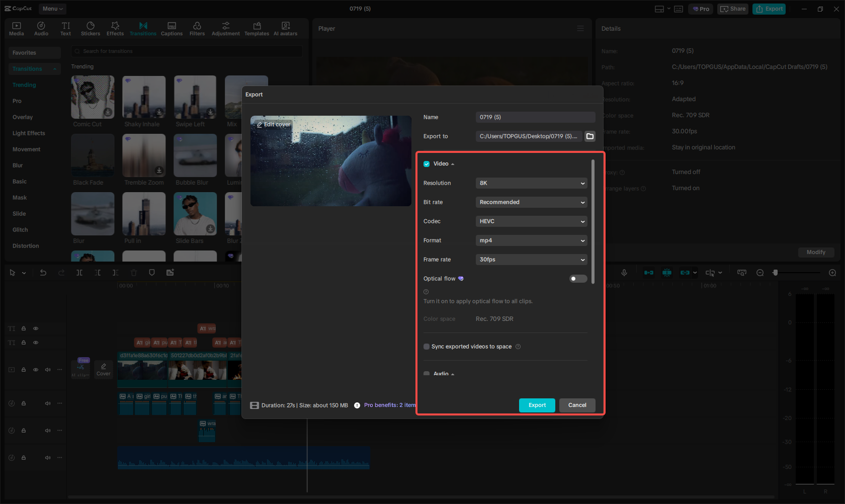Open the Resolution dropdown set to 8K

point(531,183)
